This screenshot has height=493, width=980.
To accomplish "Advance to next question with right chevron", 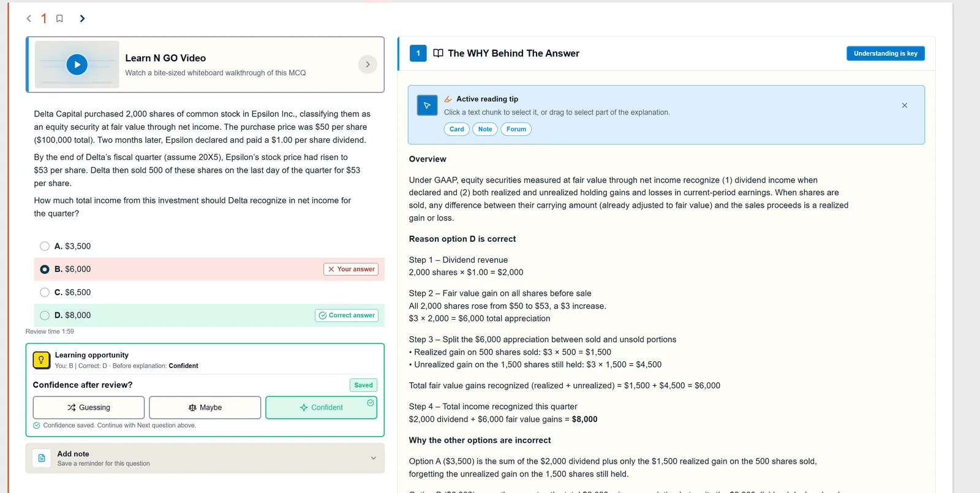I will [82, 18].
